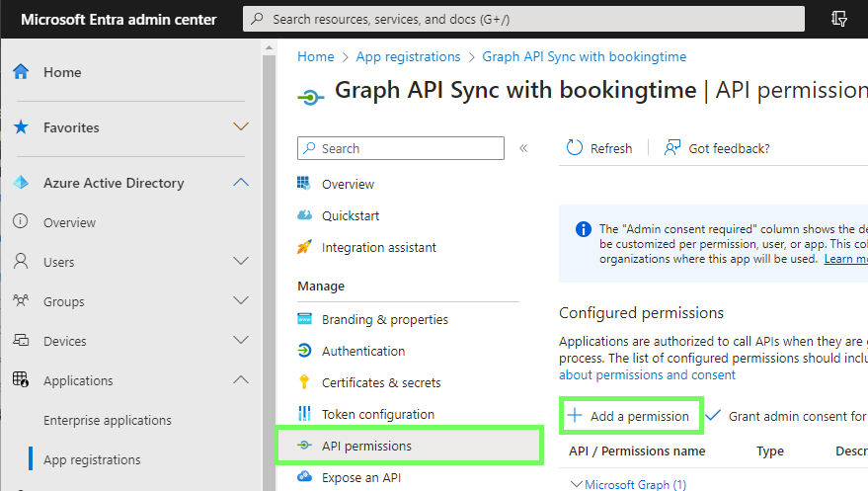Click the sidebar scrollbar up arrow
Viewport: 868px width, 491px height.
pyautogui.click(x=269, y=47)
